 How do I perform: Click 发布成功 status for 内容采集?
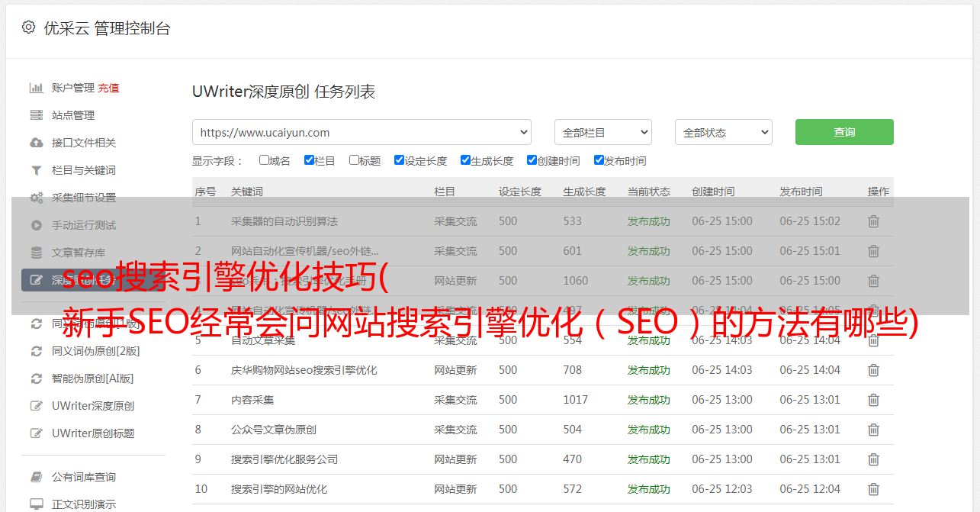coord(649,400)
